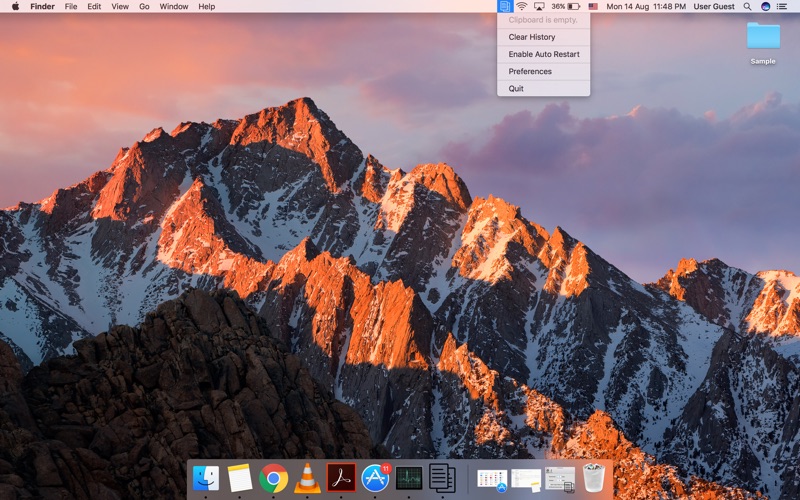Viewport: 800px width, 500px height.
Task: Select the Sample folder on desktop
Action: coord(763,37)
